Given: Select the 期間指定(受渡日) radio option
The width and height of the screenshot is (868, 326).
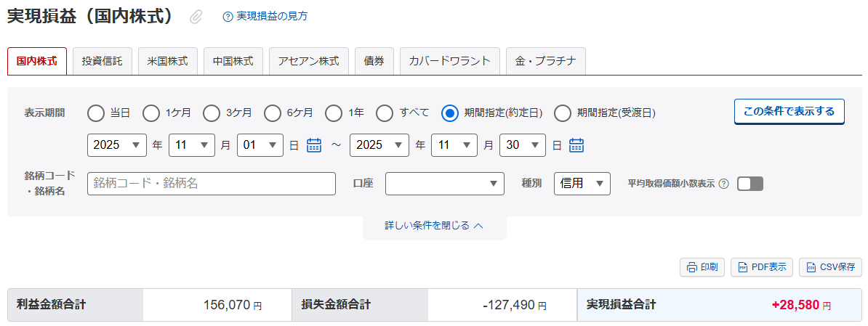Looking at the screenshot, I should pyautogui.click(x=563, y=113).
